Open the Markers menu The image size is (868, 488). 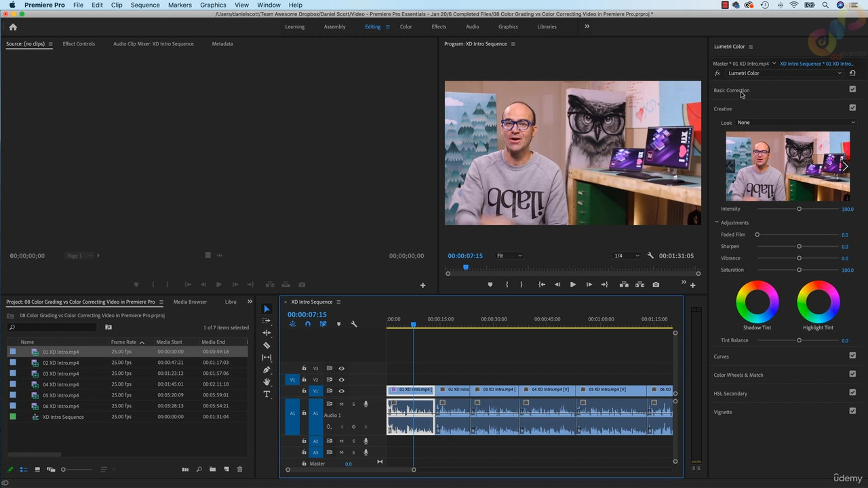coord(180,5)
